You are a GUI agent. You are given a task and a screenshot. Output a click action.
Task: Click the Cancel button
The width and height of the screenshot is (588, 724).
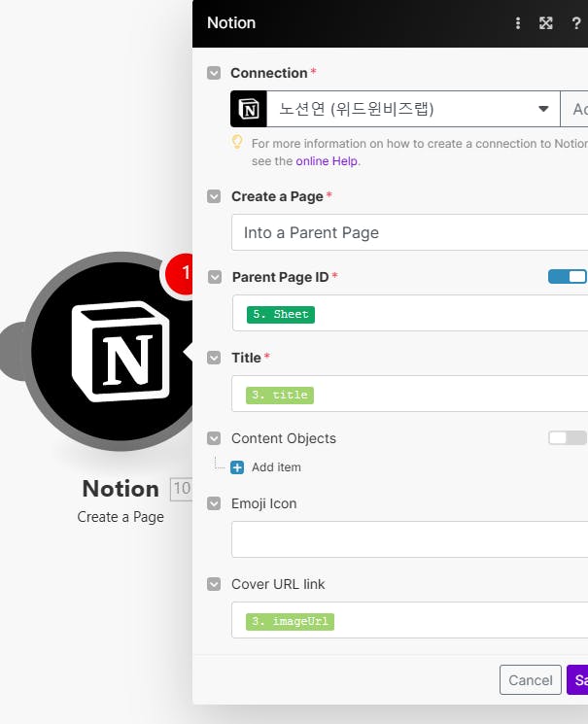tap(531, 679)
